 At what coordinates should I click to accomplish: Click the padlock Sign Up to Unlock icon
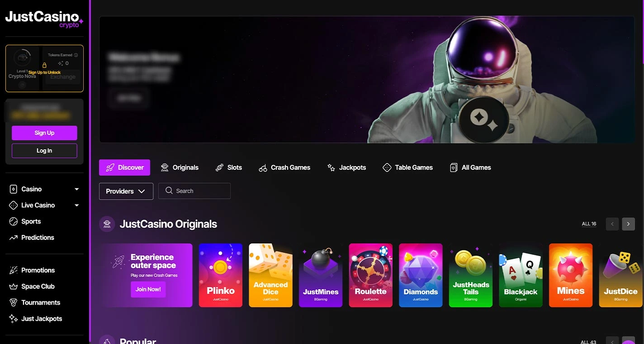44,65
